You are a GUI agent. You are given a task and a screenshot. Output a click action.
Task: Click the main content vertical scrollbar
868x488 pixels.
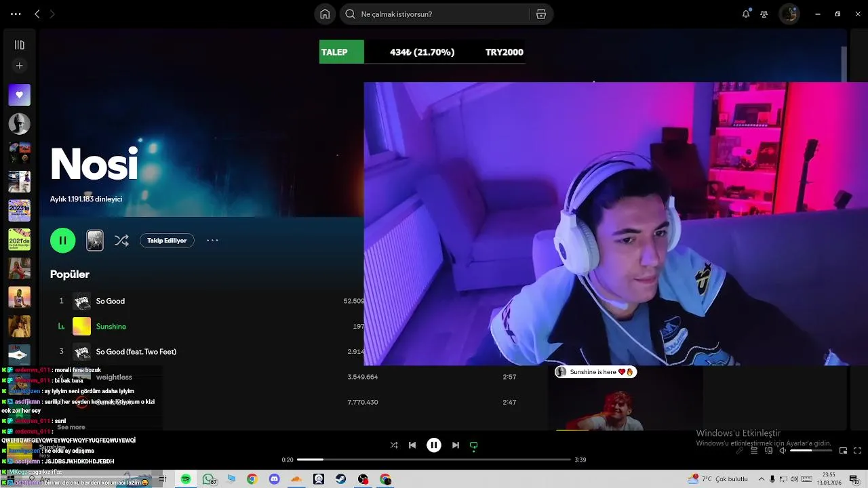[844, 64]
